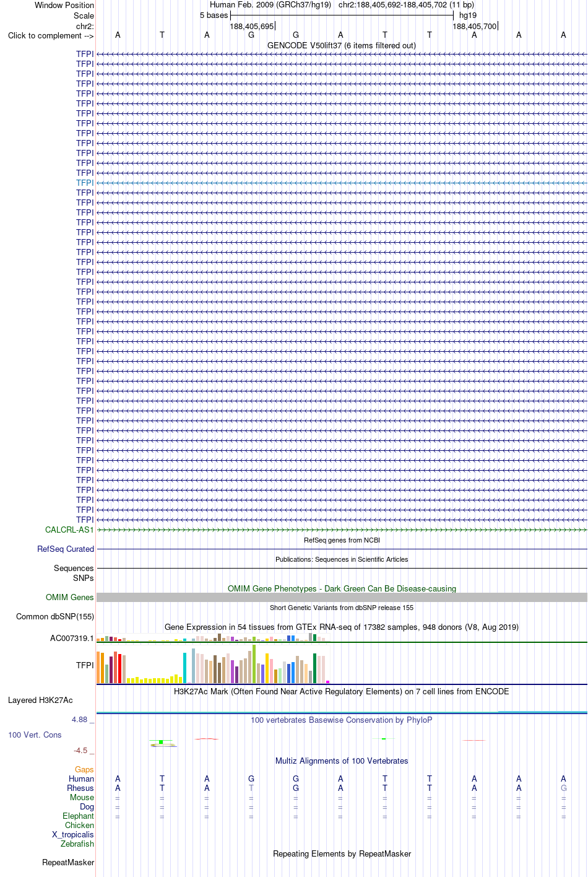Select the Elephant alignment row label
The width and height of the screenshot is (588, 877).
point(78,816)
